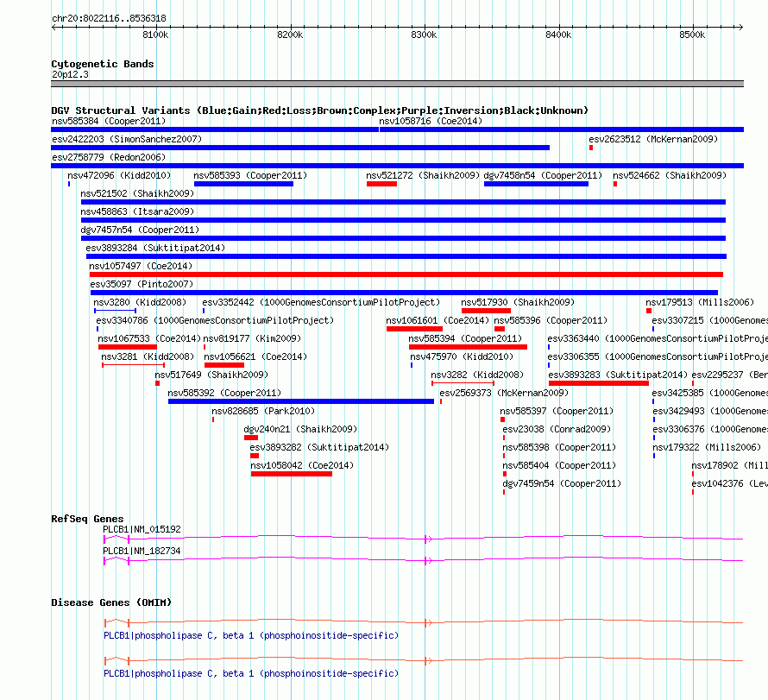Open nsv585404 (Cooper2011) label
This screenshot has width=768, height=700.
click(559, 465)
